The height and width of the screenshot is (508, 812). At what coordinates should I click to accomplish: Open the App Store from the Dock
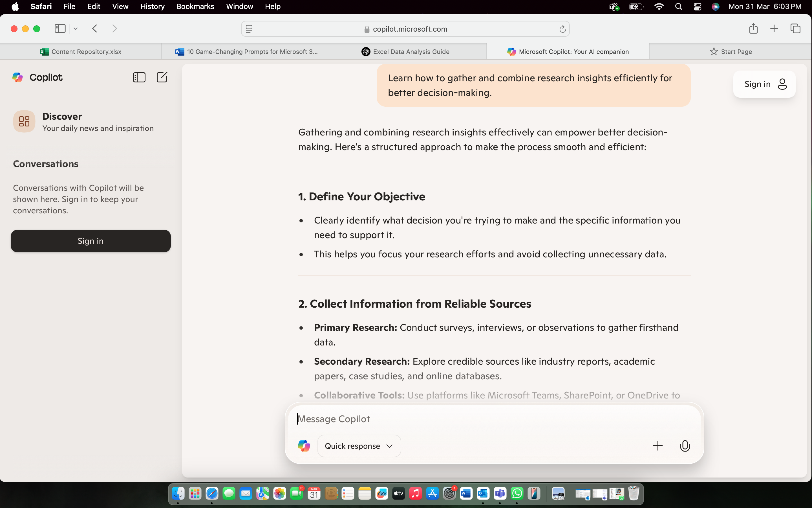pyautogui.click(x=432, y=494)
